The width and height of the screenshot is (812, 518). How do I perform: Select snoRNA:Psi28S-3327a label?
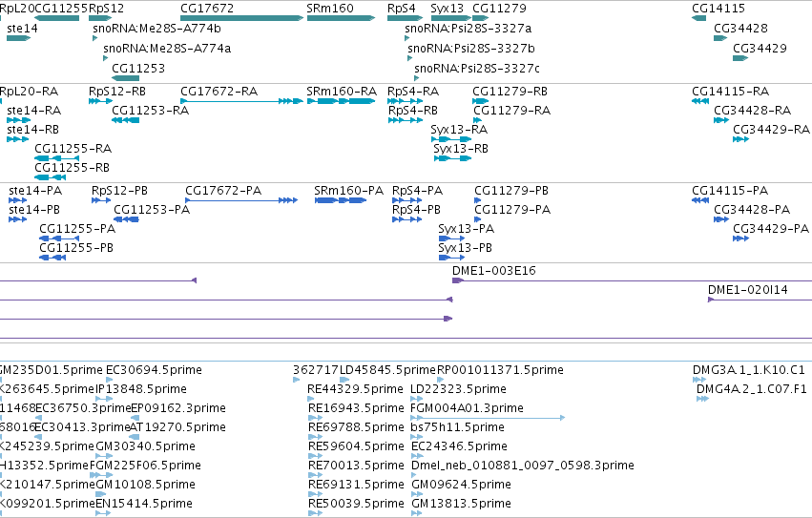click(468, 29)
